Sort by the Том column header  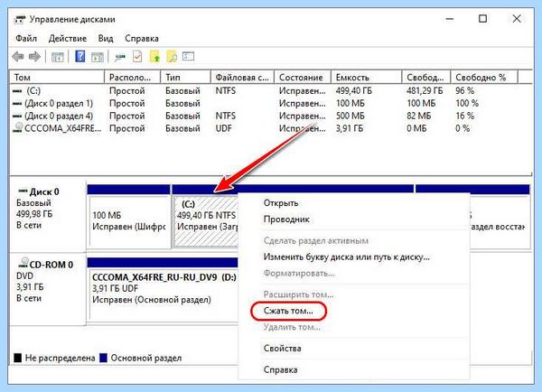58,78
